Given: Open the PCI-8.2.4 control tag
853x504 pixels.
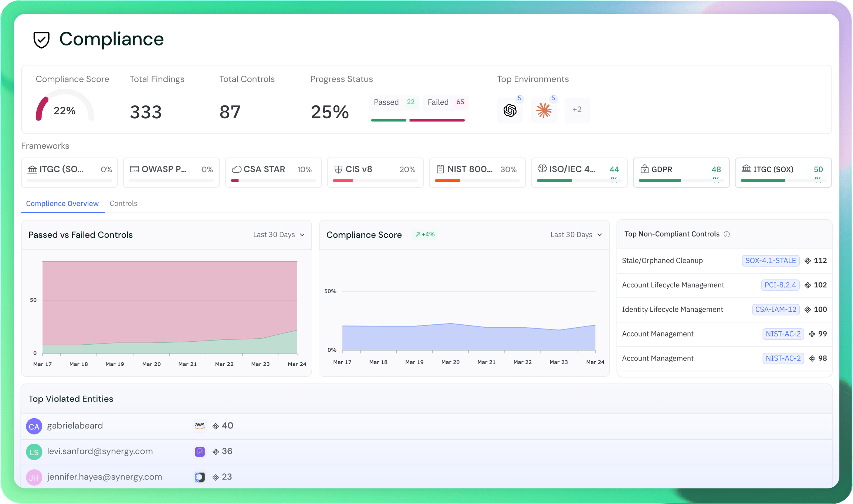Looking at the screenshot, I should click(780, 285).
